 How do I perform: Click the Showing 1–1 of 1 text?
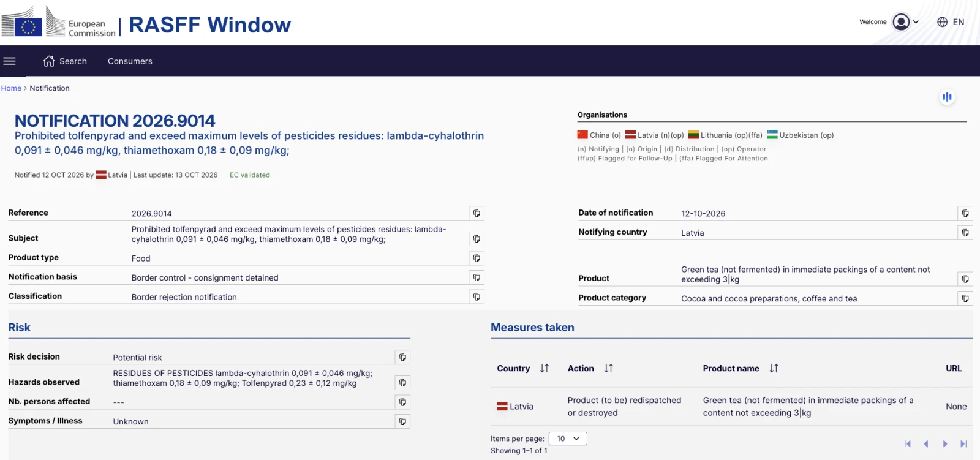pyautogui.click(x=519, y=451)
